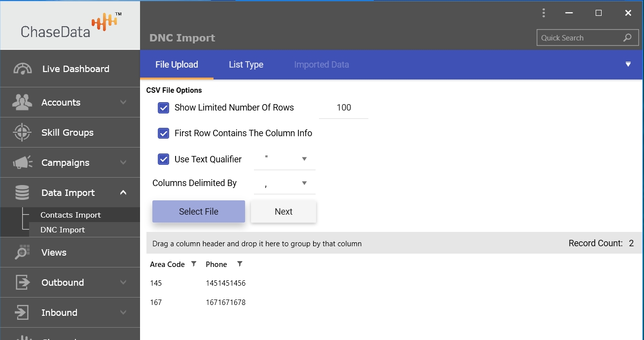
Task: Disable the Use Text Qualifier checkbox
Action: (x=163, y=159)
